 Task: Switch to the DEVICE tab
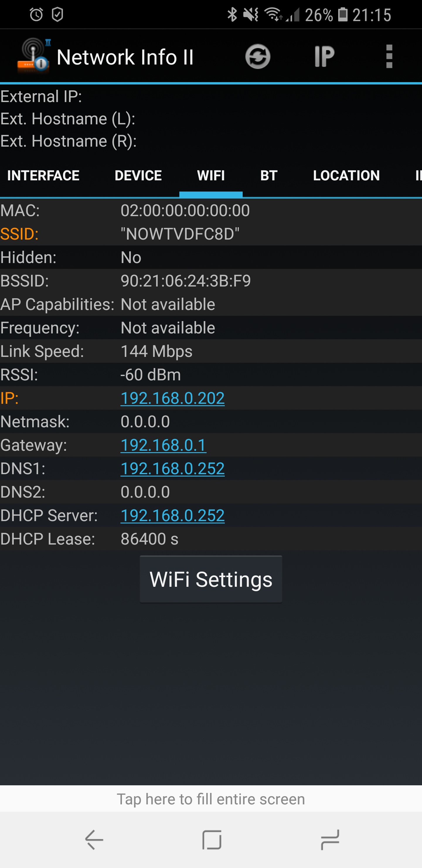138,176
